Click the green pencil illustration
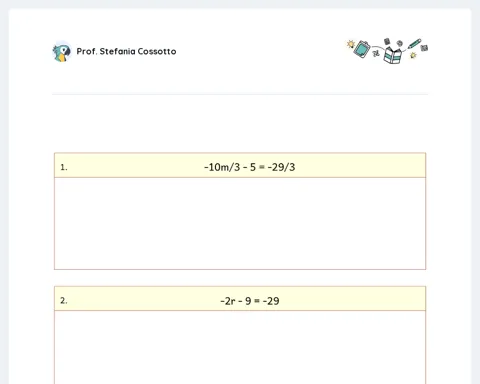This screenshot has height=384, width=480. [414, 44]
